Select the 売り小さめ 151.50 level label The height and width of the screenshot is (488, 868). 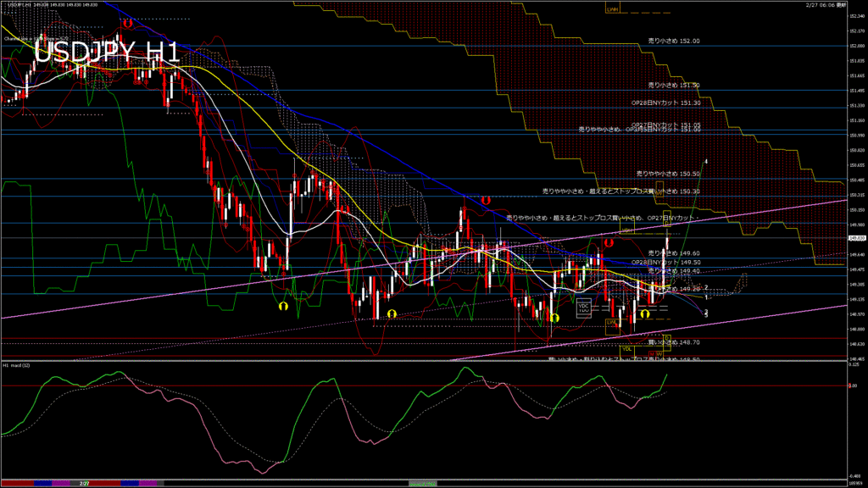pos(673,85)
